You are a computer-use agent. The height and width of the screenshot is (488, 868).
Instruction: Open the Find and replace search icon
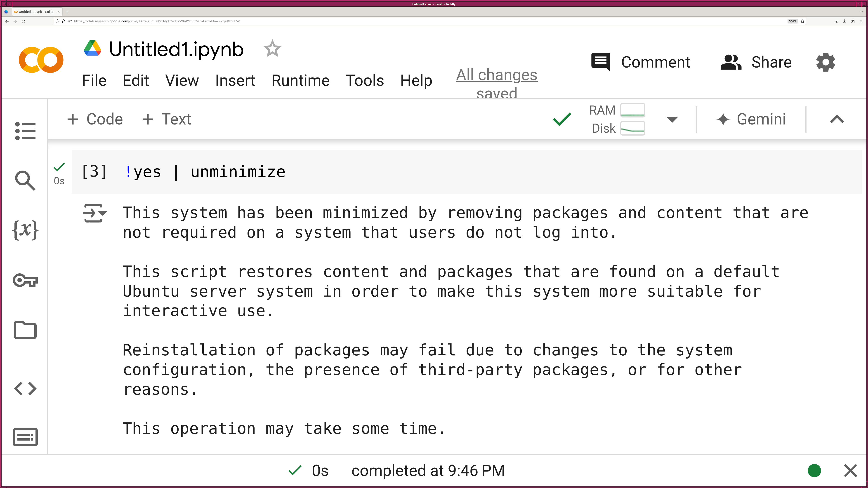pyautogui.click(x=25, y=181)
